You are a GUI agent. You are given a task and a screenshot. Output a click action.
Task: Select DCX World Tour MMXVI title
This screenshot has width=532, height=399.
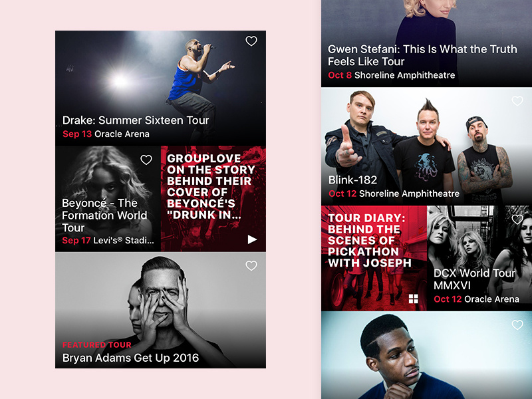474,279
